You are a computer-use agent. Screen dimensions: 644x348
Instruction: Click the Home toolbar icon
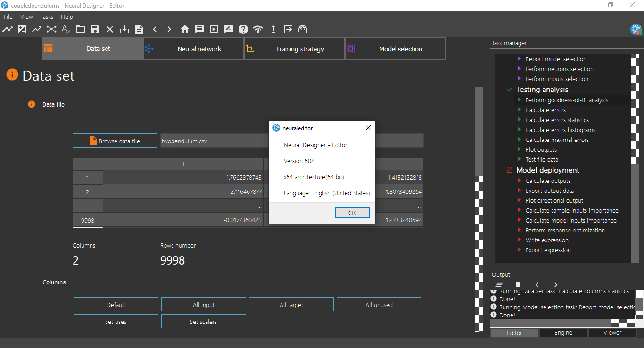(x=185, y=29)
